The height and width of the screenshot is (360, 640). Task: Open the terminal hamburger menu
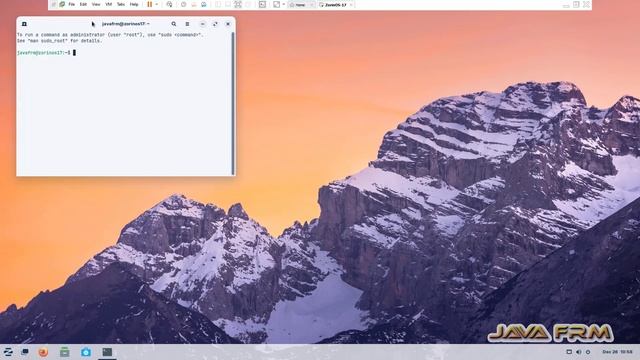(187, 24)
